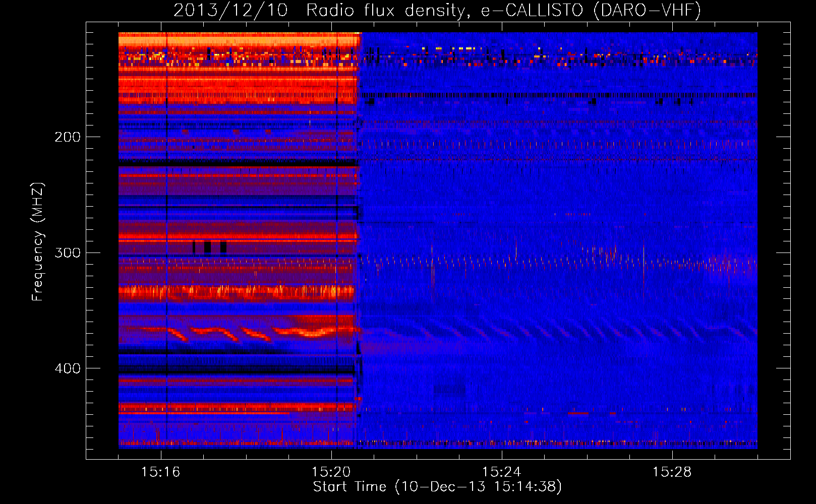The image size is (816, 504).
Task: Click the spectrogram image in the plot area
Action: [438, 240]
